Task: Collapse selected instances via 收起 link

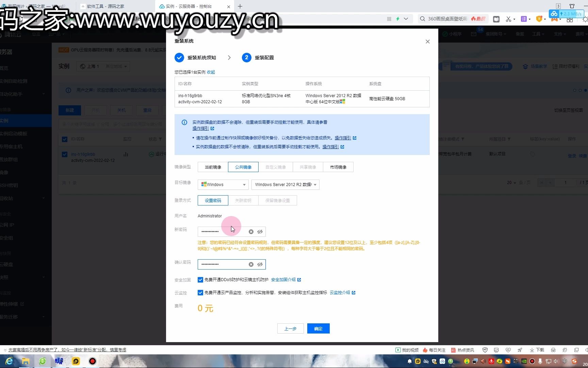Action: click(211, 72)
